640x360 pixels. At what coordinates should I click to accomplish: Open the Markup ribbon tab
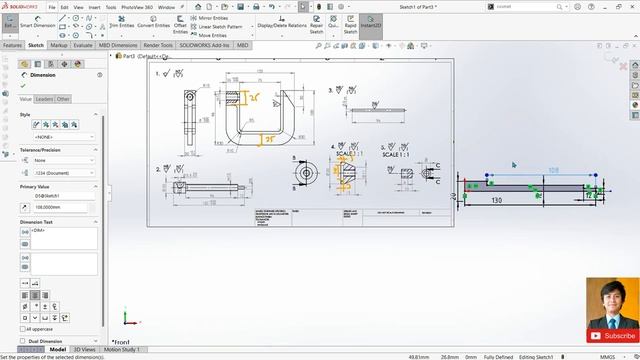tap(59, 45)
